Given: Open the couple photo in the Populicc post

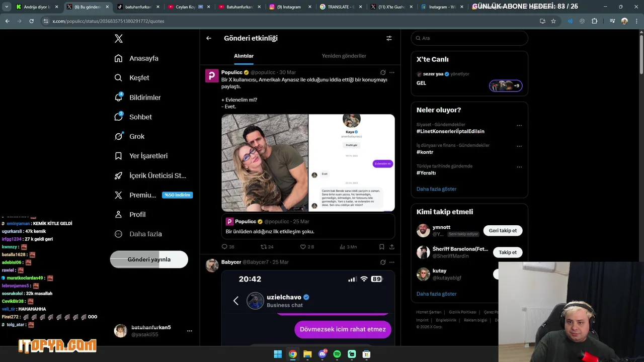Looking at the screenshot, I should point(265,162).
